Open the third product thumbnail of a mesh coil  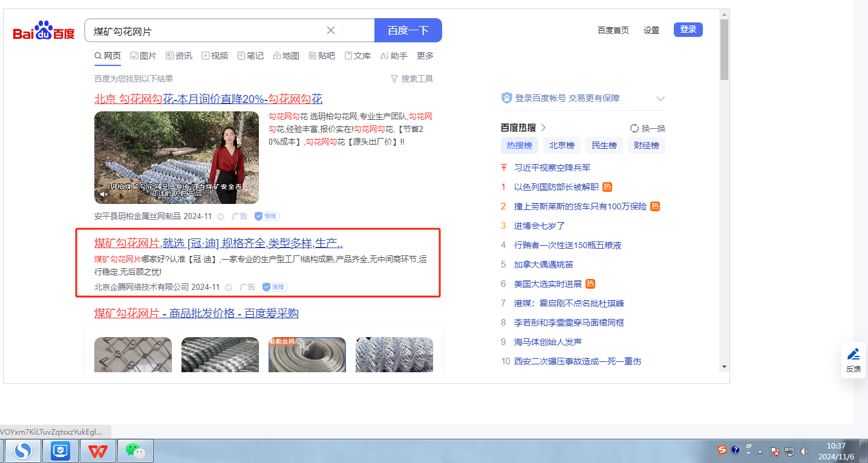point(307,354)
